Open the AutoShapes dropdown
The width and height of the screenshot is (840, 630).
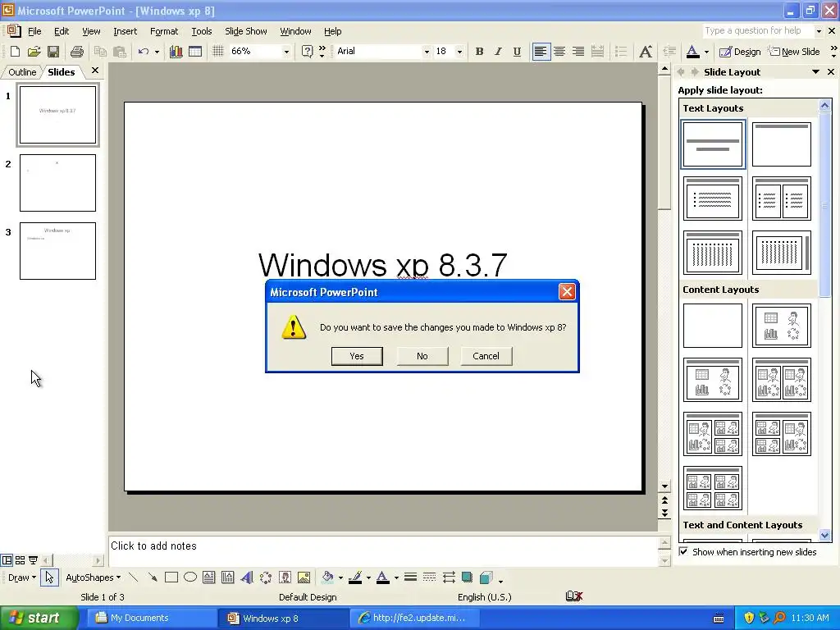click(x=94, y=577)
